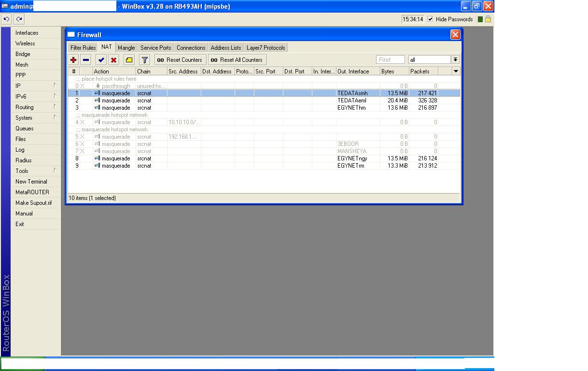Viewport: 588px width, 371px height.
Task: Select the NAT tab
Action: 107,47
